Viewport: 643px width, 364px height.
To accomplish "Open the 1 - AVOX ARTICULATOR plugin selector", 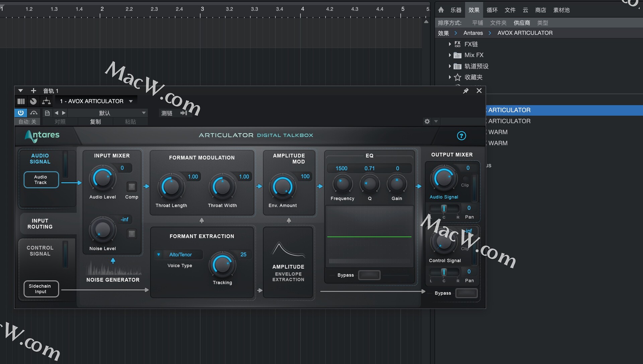I will (96, 101).
